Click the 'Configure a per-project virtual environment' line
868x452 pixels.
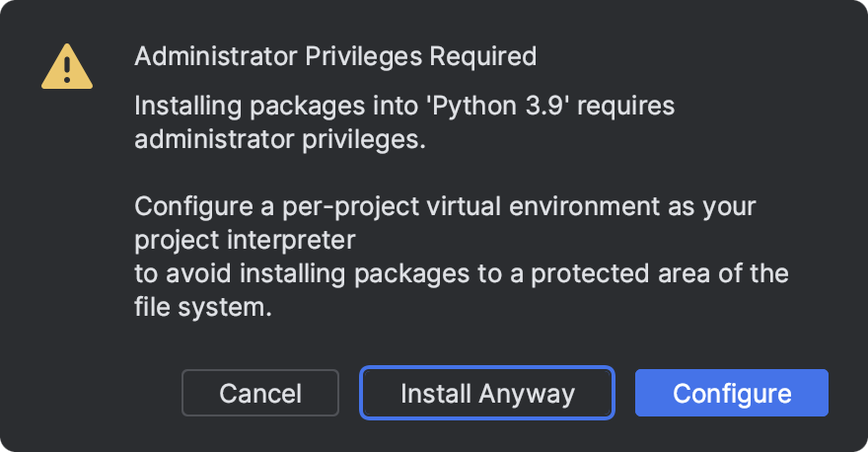(x=445, y=207)
